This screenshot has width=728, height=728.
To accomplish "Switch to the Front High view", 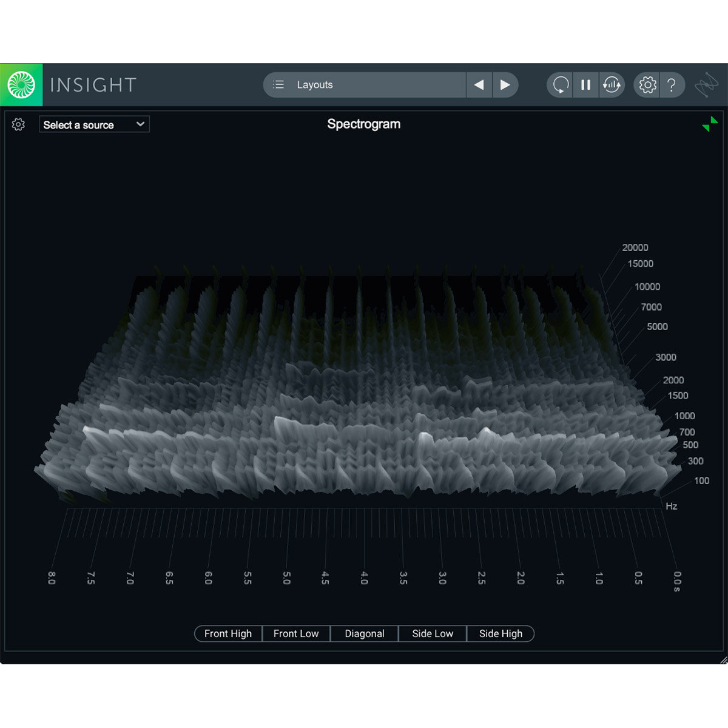I will pos(227,633).
